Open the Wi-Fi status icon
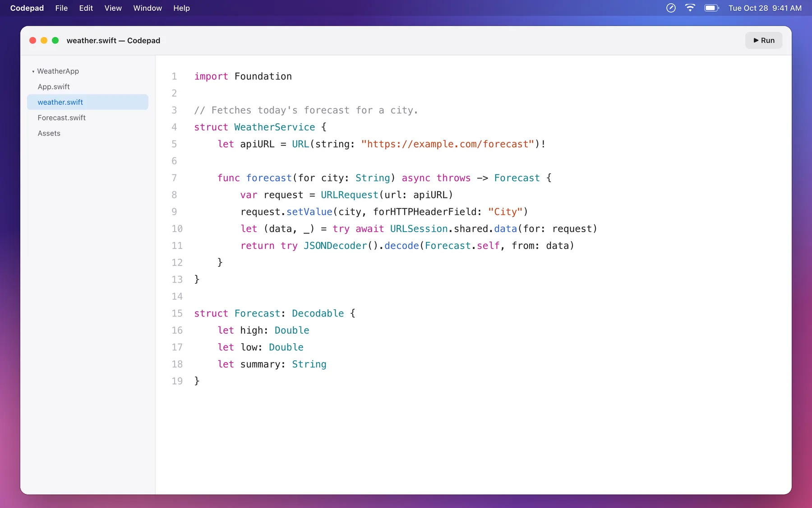812x508 pixels. click(x=690, y=8)
